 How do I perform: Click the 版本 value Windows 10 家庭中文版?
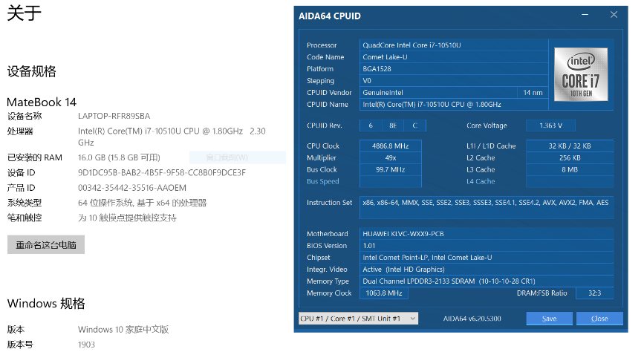click(123, 330)
